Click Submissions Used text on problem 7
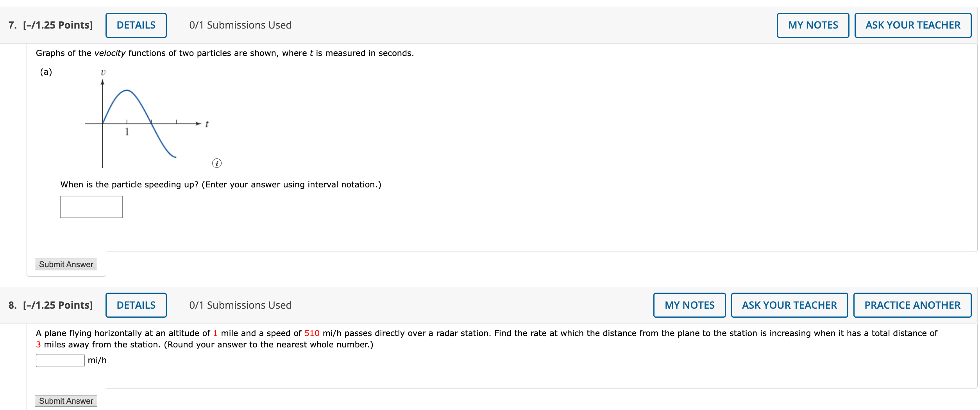Screen dimensions: 980x410 point(240,25)
